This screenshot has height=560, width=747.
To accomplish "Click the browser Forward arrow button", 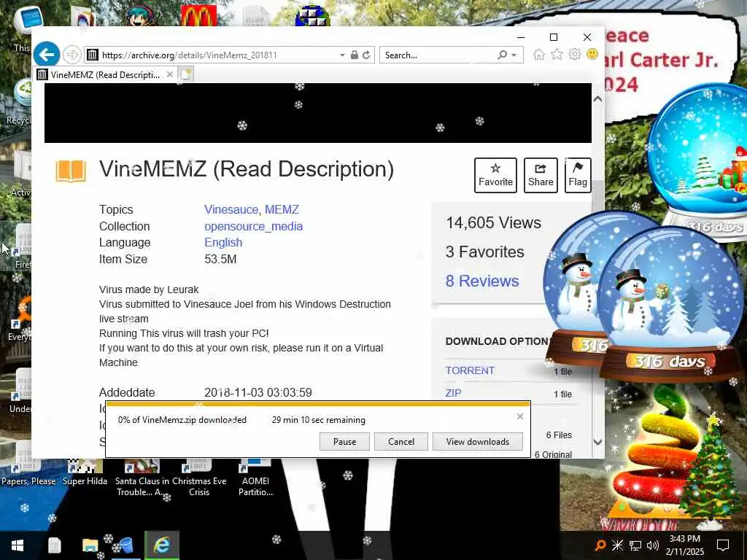I will [72, 55].
